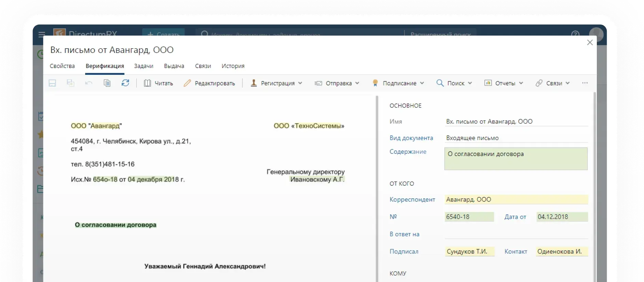644x282 pixels.
Task: Click the Контакт link label
Action: click(x=516, y=252)
